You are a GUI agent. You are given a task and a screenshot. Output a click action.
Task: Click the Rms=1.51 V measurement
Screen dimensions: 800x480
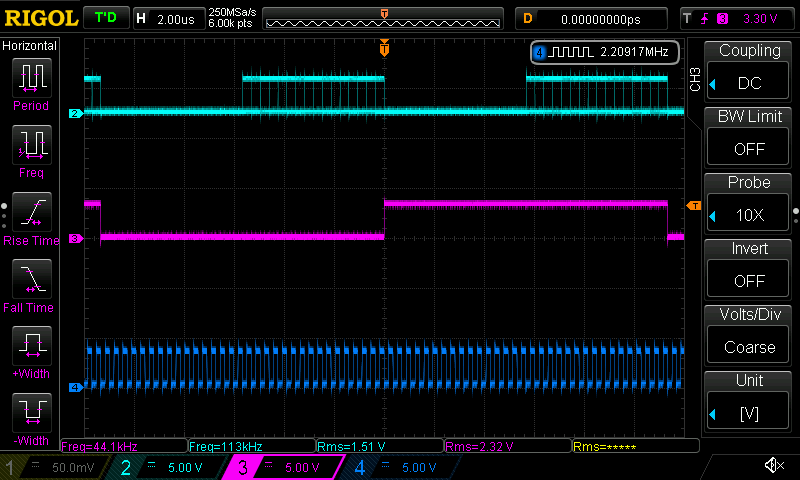coord(380,446)
